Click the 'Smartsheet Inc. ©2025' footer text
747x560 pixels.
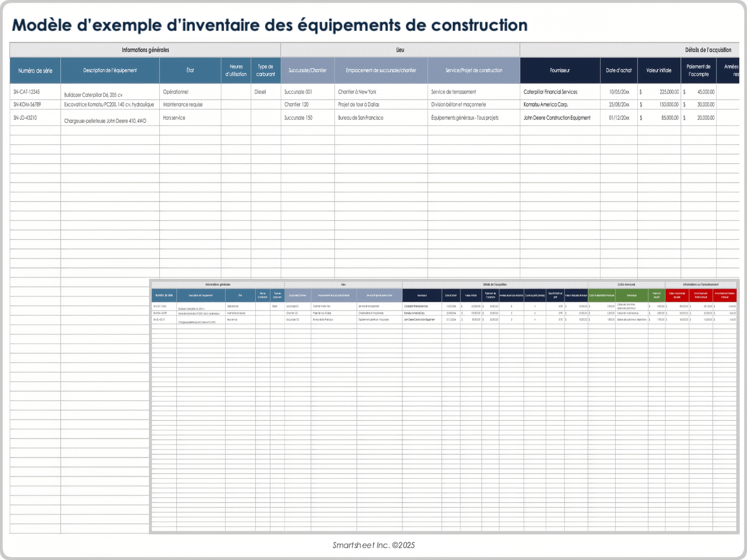point(373,545)
